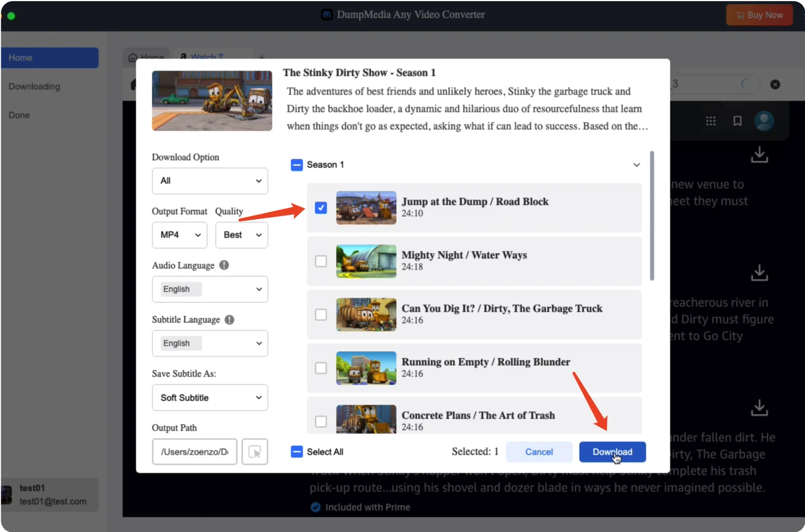Viewport: 805px width, 532px height.
Task: Click the test01 user avatar icon
Action: (7, 494)
